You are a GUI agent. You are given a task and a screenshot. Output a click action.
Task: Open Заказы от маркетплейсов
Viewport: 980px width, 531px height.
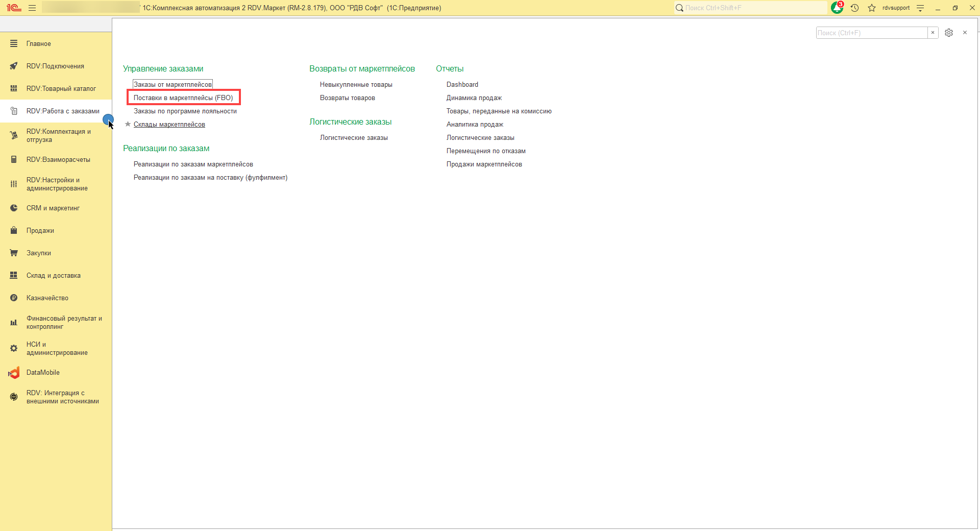[x=173, y=85]
